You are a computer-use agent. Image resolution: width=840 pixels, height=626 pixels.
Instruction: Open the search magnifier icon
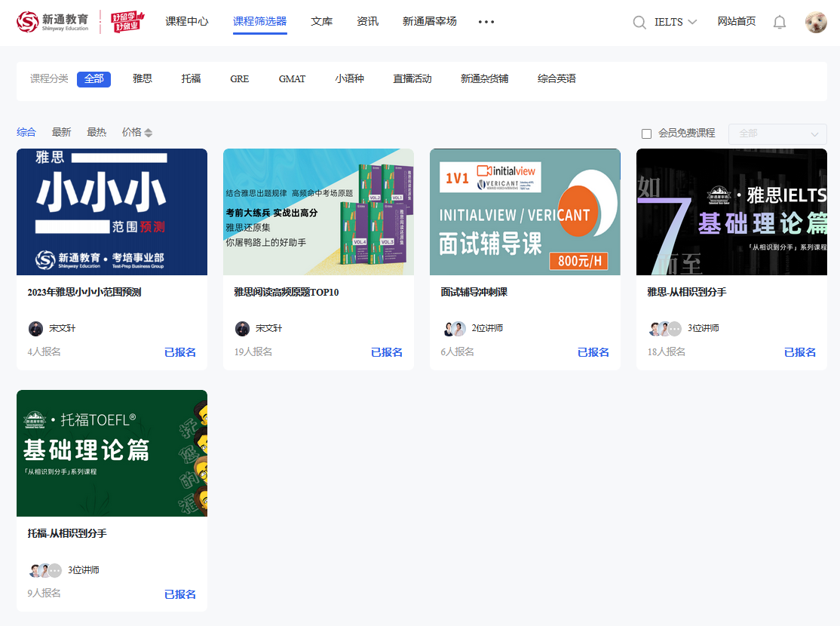click(x=639, y=22)
